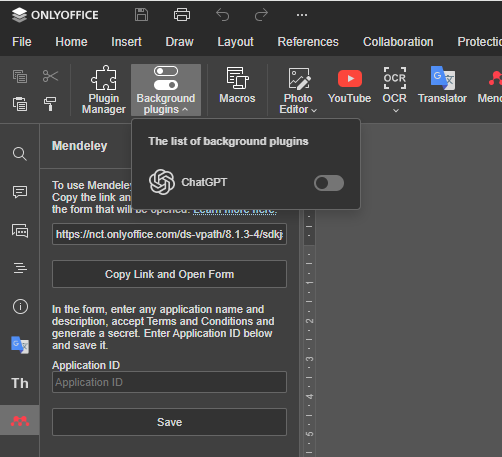Screen dimensions: 502x457
Task: Expand the Photo Editor dropdown arrow
Action: coord(314,110)
